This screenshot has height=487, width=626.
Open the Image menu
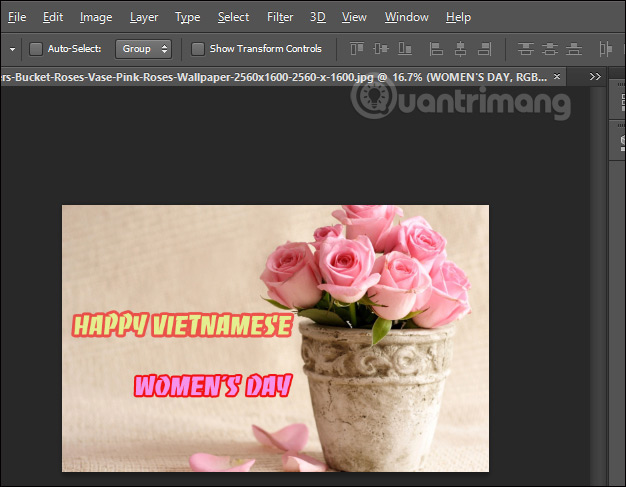[96, 17]
